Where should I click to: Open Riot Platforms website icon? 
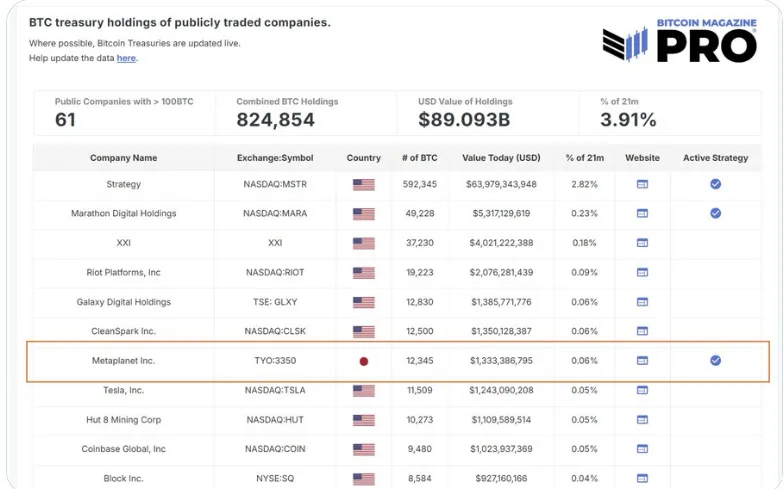[642, 272]
